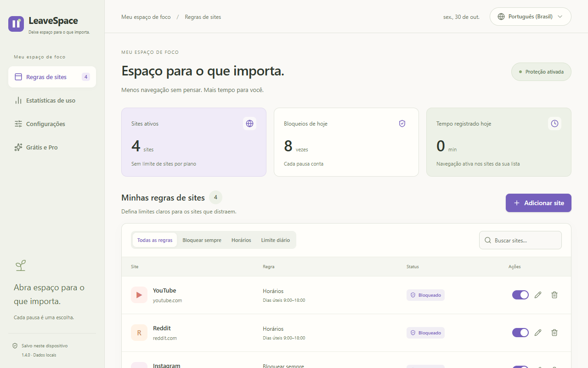Click the shield icon in Bloqueios de hoje card
Viewport: 588px width, 368px height.
pyautogui.click(x=402, y=123)
